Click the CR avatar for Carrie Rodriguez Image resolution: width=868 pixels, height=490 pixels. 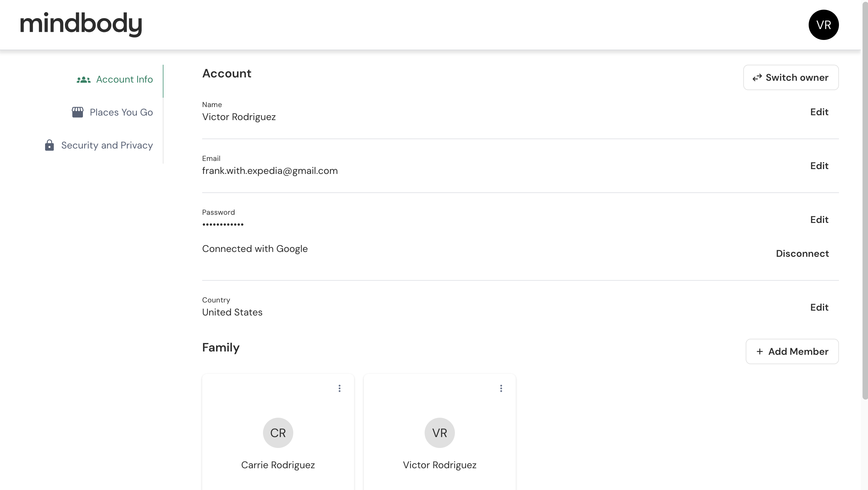point(278,433)
